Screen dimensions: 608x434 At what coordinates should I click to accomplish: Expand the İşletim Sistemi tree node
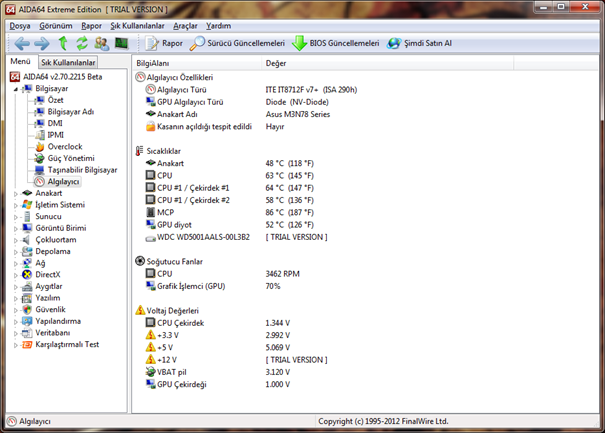15,205
